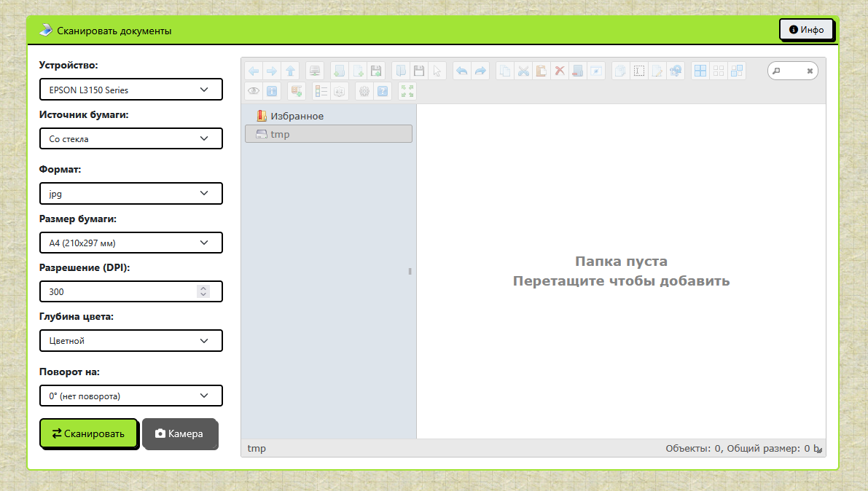Toggle the a-z sort icon
868x491 pixels.
pyautogui.click(x=339, y=91)
